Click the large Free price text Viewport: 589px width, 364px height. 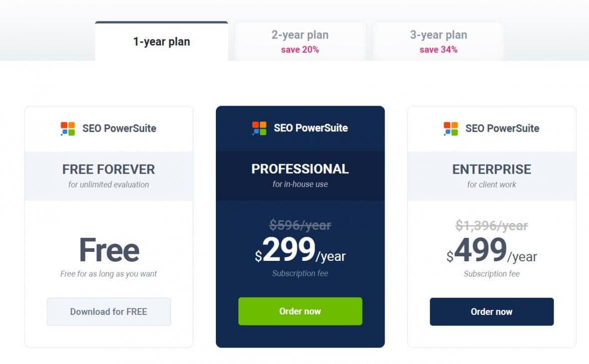pos(109,250)
